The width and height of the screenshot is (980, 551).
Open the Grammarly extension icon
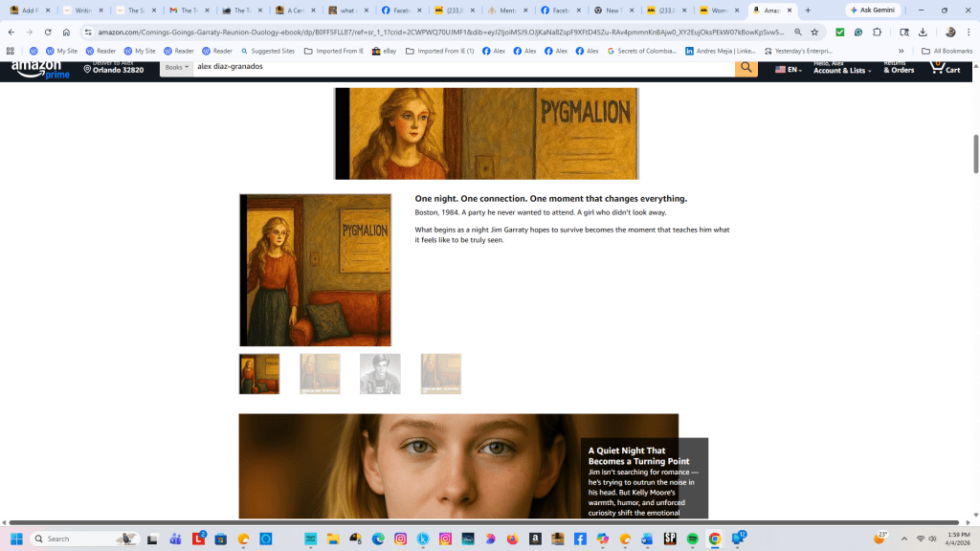pos(858,32)
